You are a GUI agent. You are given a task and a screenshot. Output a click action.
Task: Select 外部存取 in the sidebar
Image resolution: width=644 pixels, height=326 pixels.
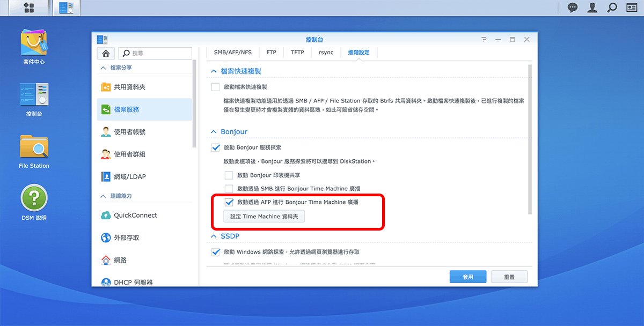click(x=144, y=238)
